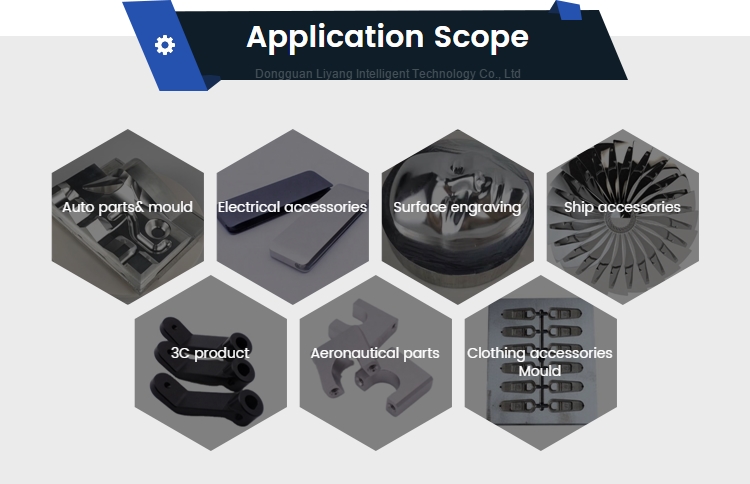Click the 3C product label text
The width and height of the screenshot is (750, 484).
click(210, 353)
